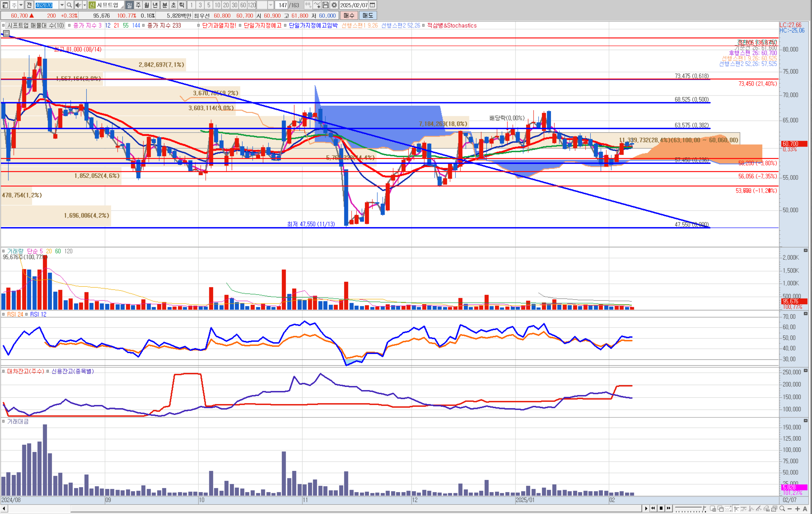This screenshot has height=514, width=812.
Task: Expand the tick interval dropdown after 120
Action: click(270, 5)
